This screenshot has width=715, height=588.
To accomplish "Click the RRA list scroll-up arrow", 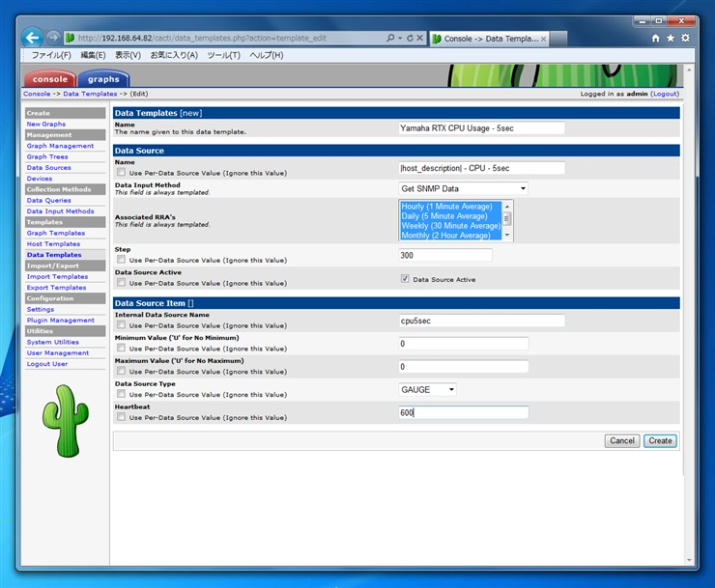I will click(507, 206).
